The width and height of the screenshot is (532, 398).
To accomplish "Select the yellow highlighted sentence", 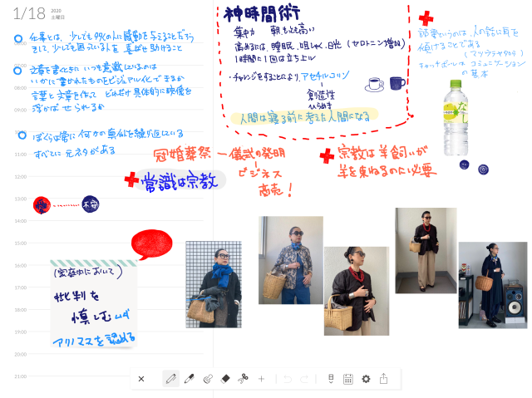I will coord(304,117).
